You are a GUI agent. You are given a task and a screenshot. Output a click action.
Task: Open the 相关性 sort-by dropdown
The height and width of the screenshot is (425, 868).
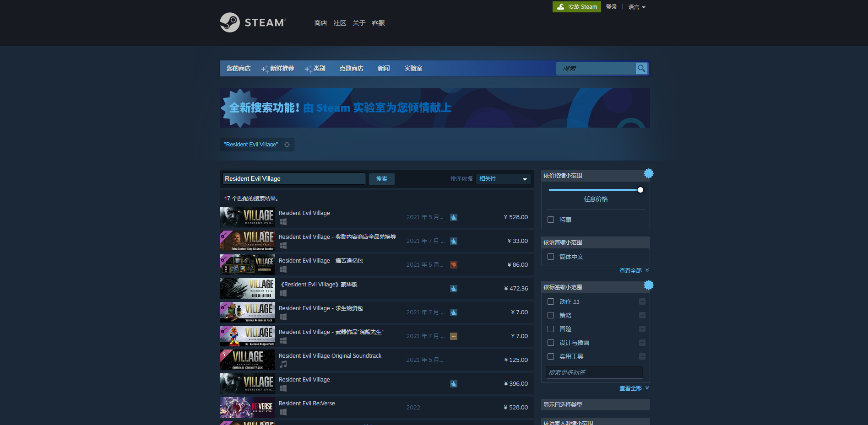pyautogui.click(x=503, y=179)
